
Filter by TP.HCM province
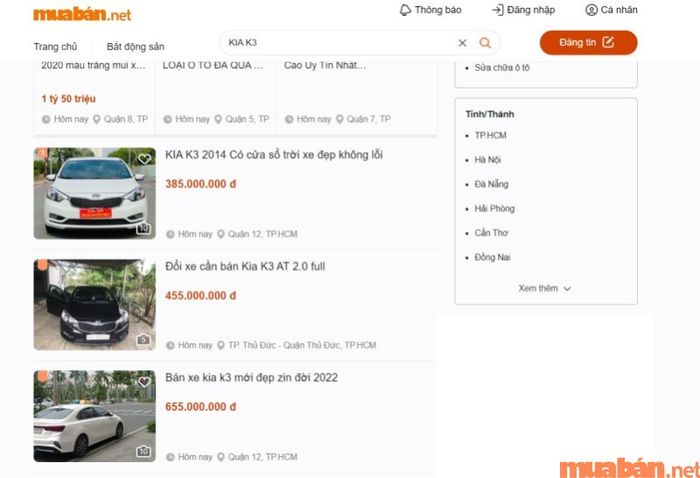click(x=490, y=135)
